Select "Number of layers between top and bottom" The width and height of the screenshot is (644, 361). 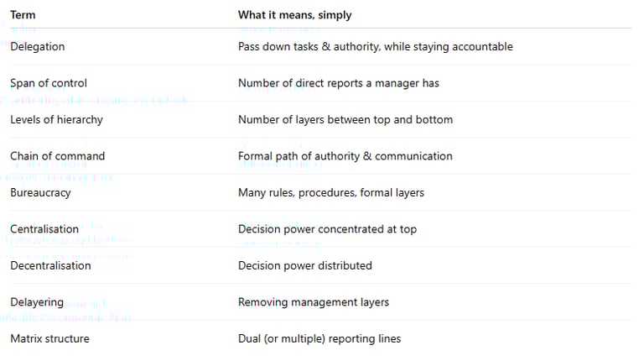tap(345, 119)
